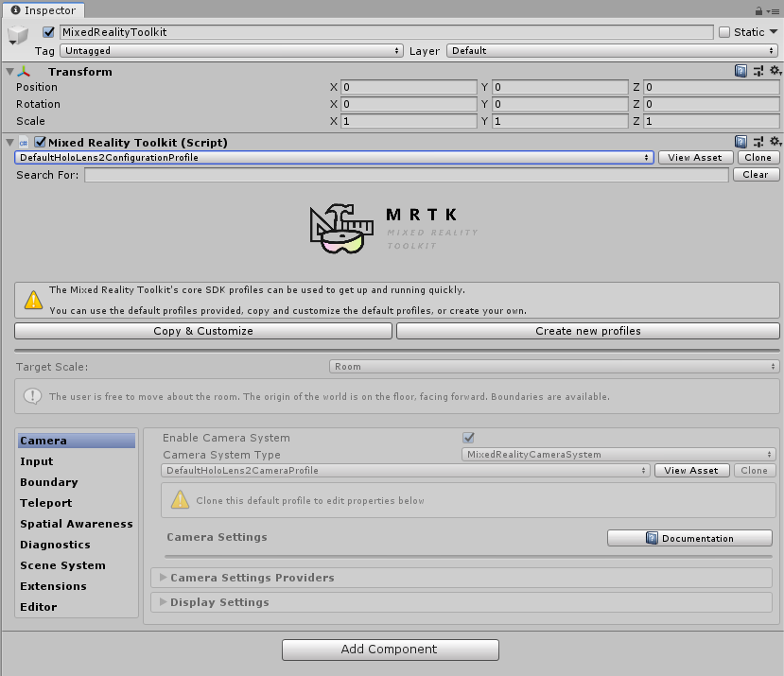Select the Input tab
784x676 pixels.
(x=77, y=461)
